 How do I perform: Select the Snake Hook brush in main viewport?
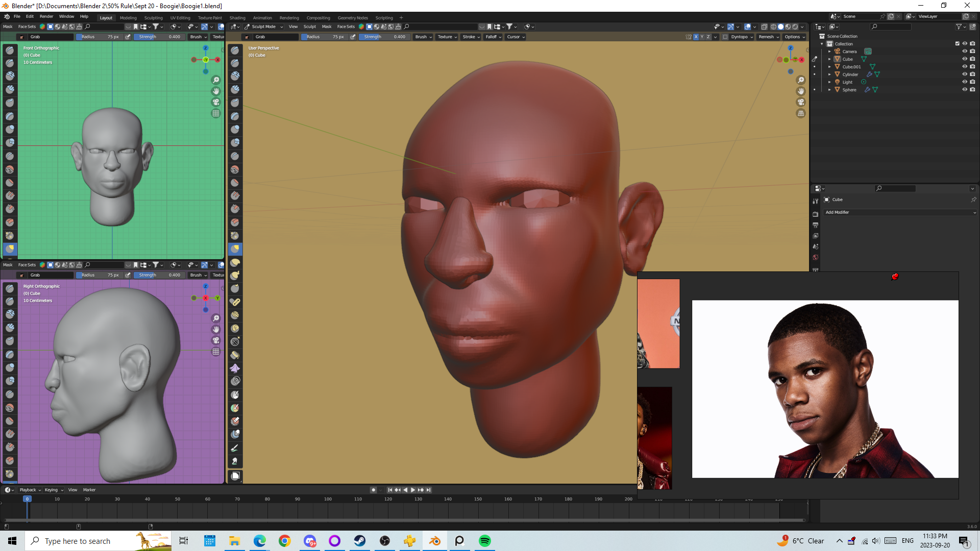point(235,275)
